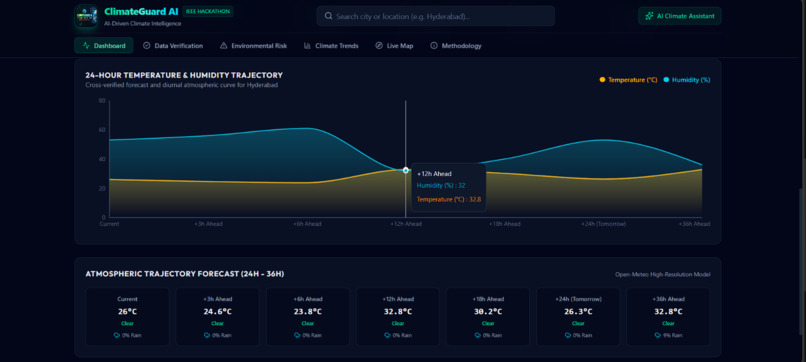Select the +18h Ahead card showing 30.2°C
The image size is (806, 362).
point(488,316)
